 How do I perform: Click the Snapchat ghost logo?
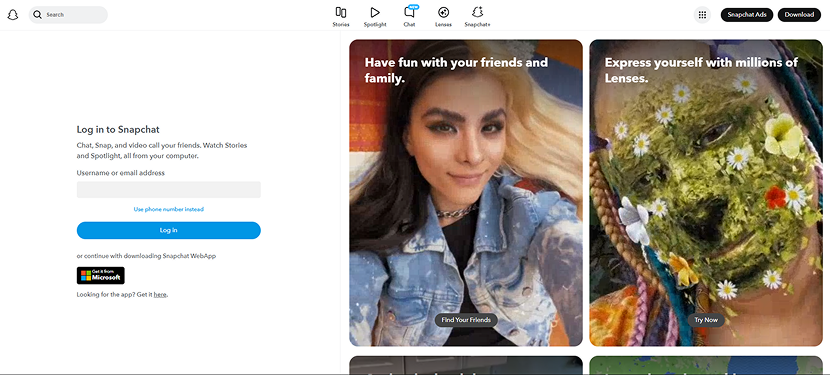[13, 15]
